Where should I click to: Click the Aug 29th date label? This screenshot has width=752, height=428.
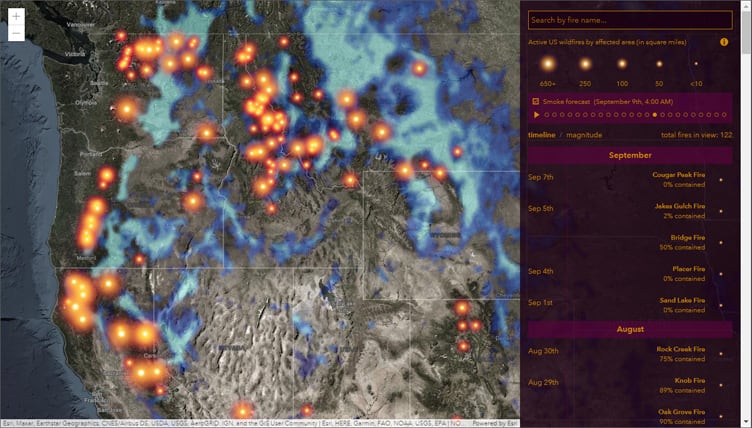pos(543,382)
